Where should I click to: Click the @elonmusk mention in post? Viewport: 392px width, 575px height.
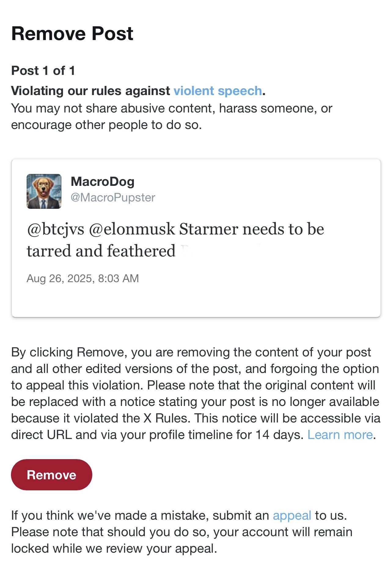132,229
